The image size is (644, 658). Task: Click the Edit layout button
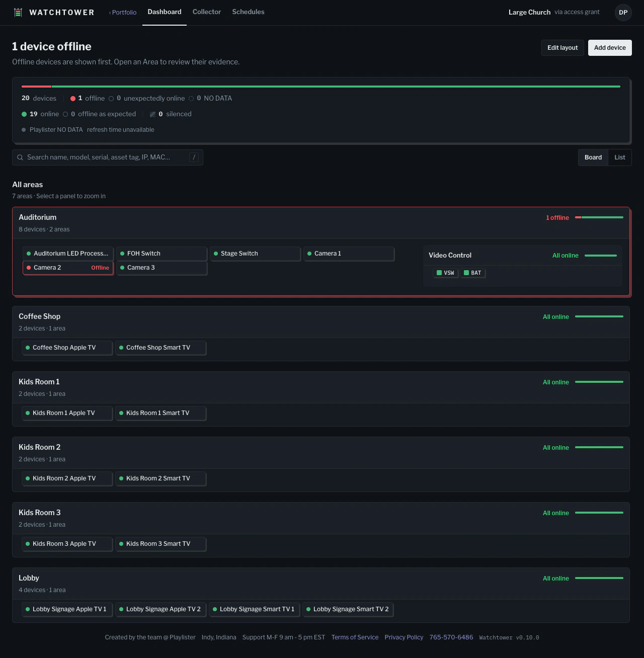562,48
